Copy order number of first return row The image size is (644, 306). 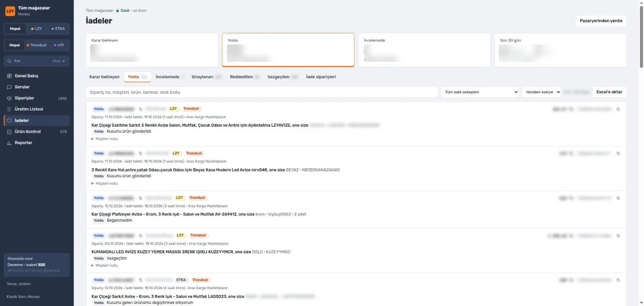[140, 109]
